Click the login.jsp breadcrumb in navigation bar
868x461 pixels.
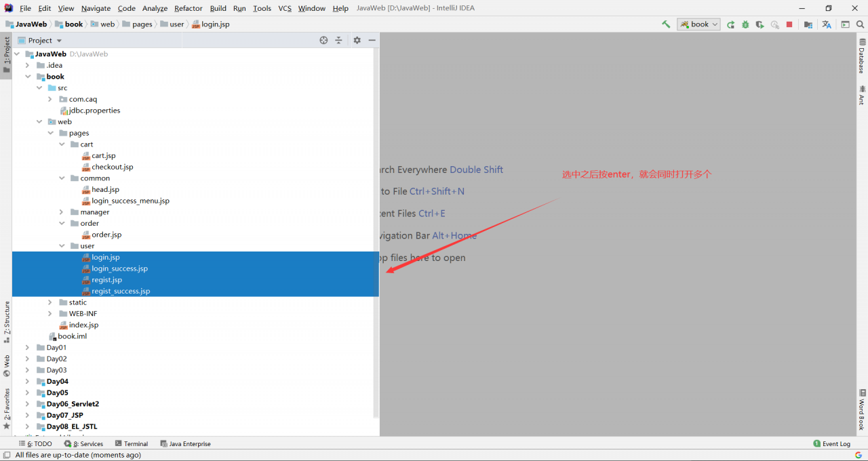(x=211, y=24)
